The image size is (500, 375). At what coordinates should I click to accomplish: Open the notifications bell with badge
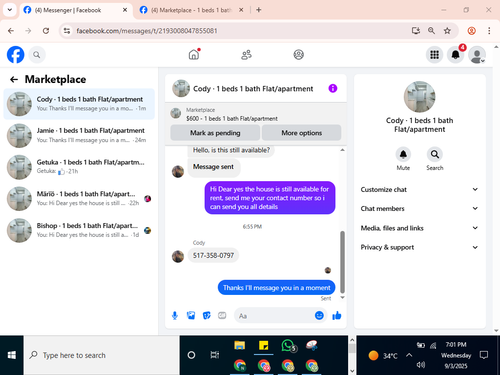455,54
